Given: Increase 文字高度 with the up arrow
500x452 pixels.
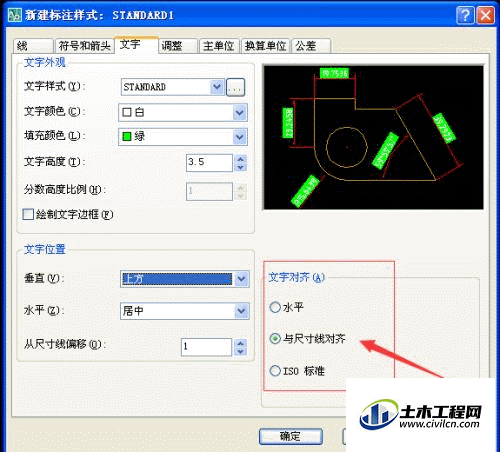Looking at the screenshot, I should pos(241,159).
